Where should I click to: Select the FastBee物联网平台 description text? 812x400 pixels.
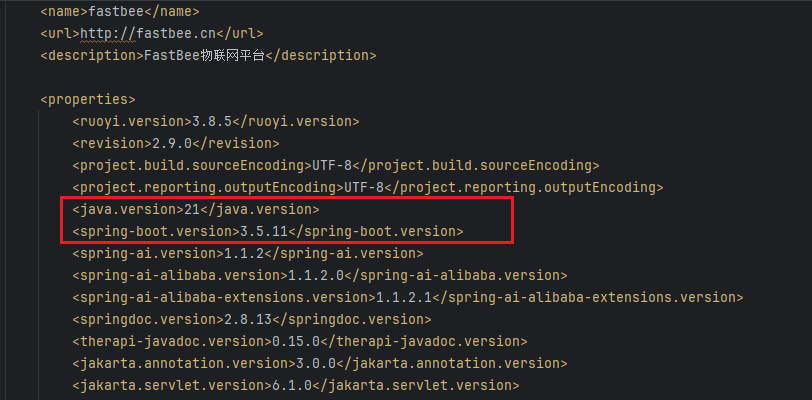point(205,55)
